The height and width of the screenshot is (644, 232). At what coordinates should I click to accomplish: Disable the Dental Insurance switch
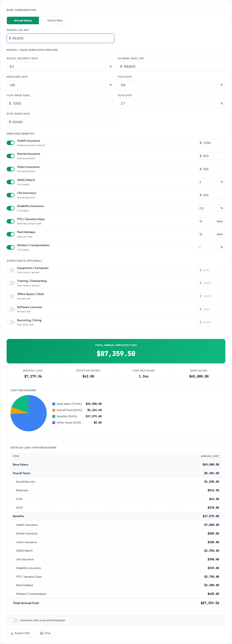coord(11,156)
